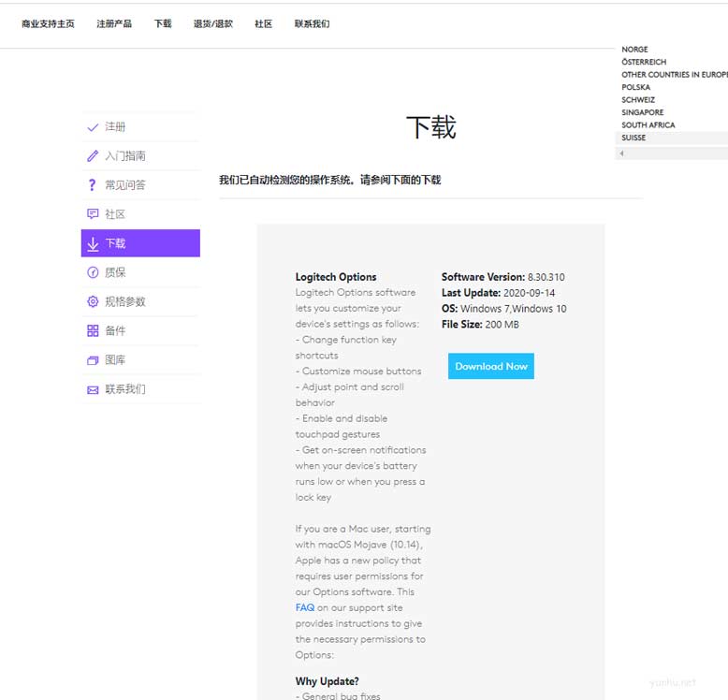Choose SCHWEIZ from the country list
This screenshot has width=728, height=700.
[x=638, y=100]
